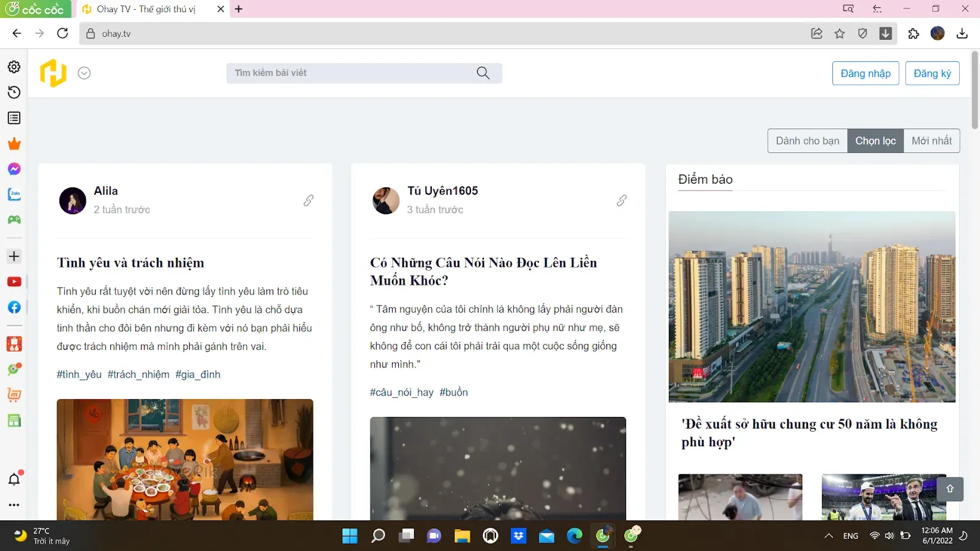Open the three-dot menu at sidebar bottom

14,504
